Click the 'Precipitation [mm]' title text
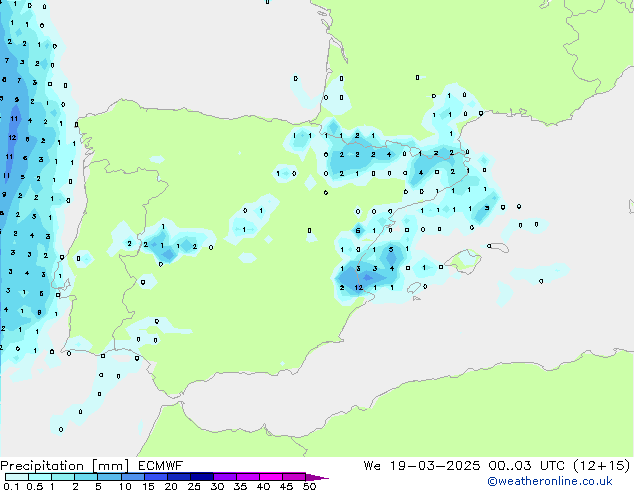634x490 pixels. [65, 466]
